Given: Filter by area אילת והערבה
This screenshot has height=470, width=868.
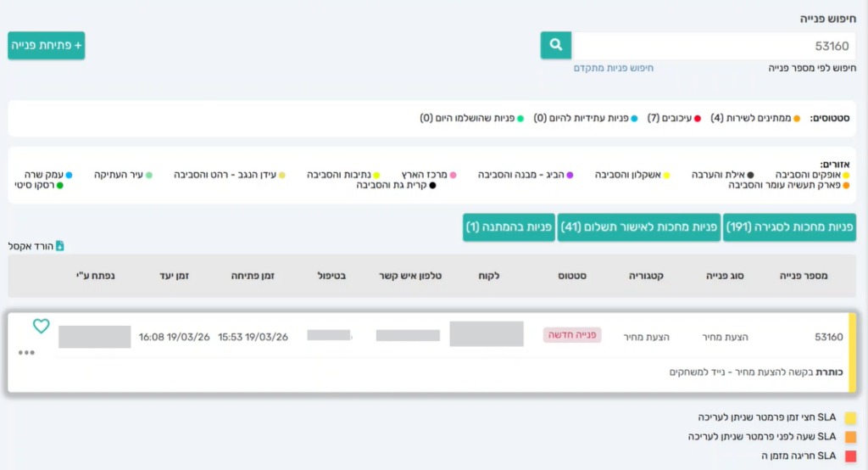Looking at the screenshot, I should click(x=750, y=175).
